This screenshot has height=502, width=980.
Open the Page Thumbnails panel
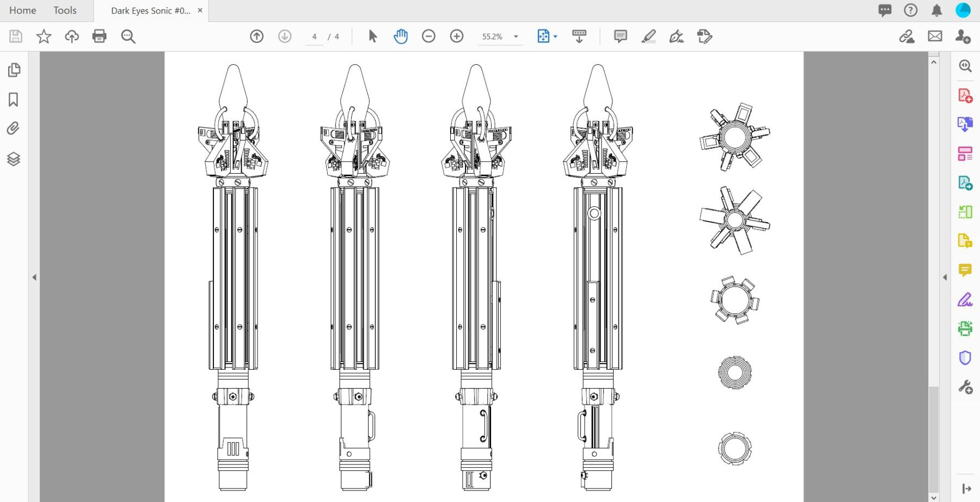pyautogui.click(x=14, y=70)
